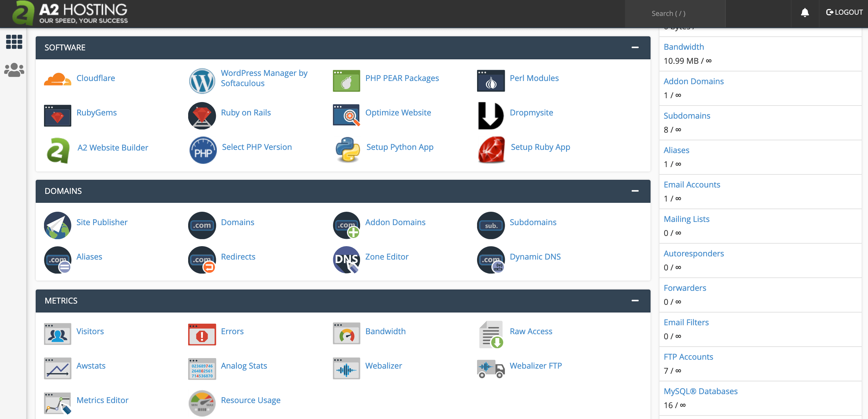Open the Webalizer FTP truck icon
868x419 pixels.
491,369
